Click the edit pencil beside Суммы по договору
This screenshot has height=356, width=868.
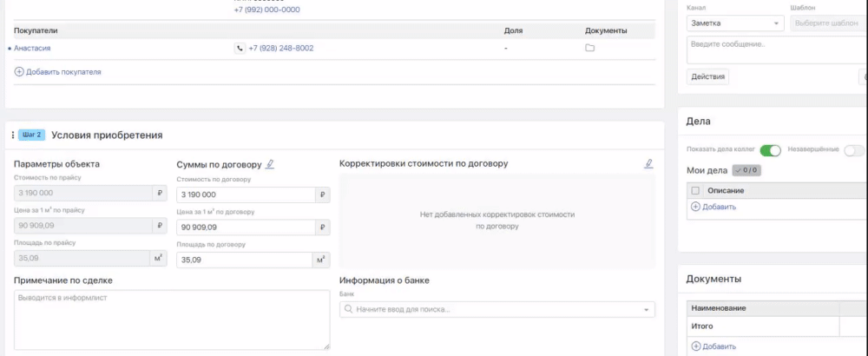tap(270, 163)
